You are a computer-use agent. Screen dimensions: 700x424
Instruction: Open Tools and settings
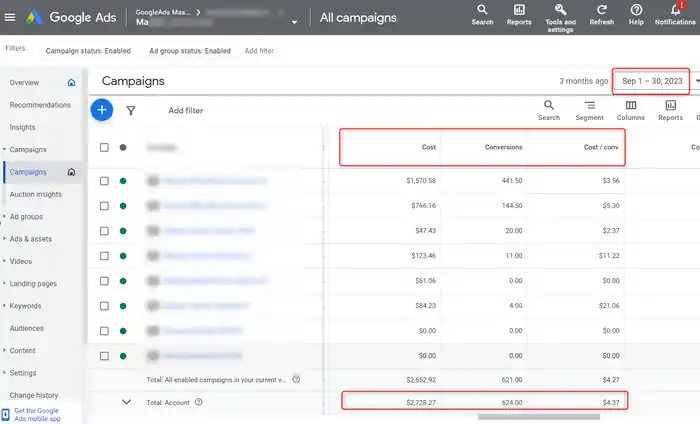(560, 18)
